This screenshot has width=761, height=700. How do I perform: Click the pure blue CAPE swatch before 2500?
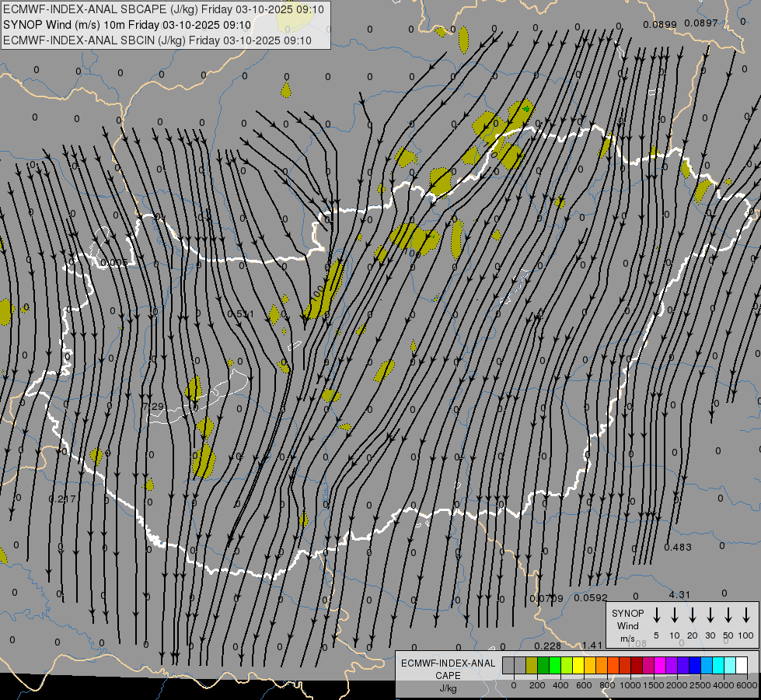click(x=695, y=665)
